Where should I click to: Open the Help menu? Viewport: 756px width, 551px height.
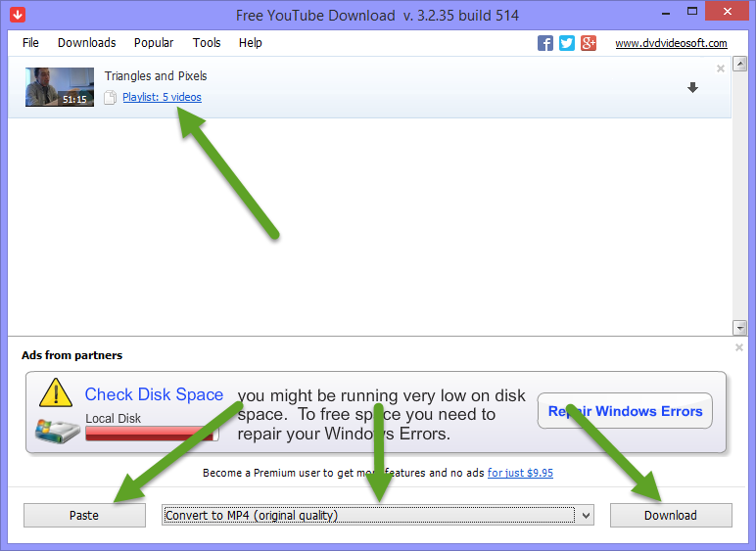point(251,43)
